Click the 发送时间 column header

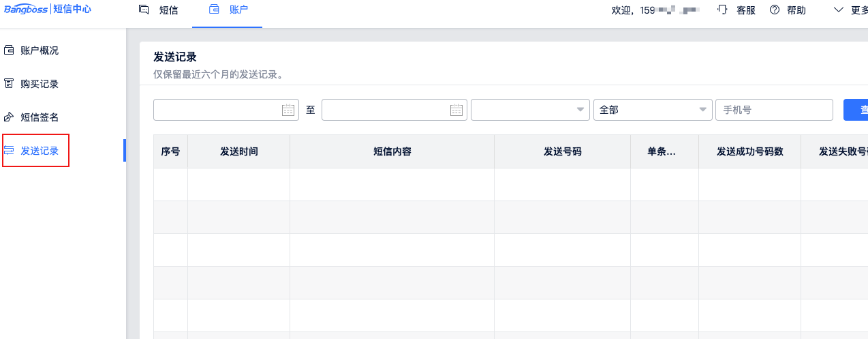[x=238, y=151]
